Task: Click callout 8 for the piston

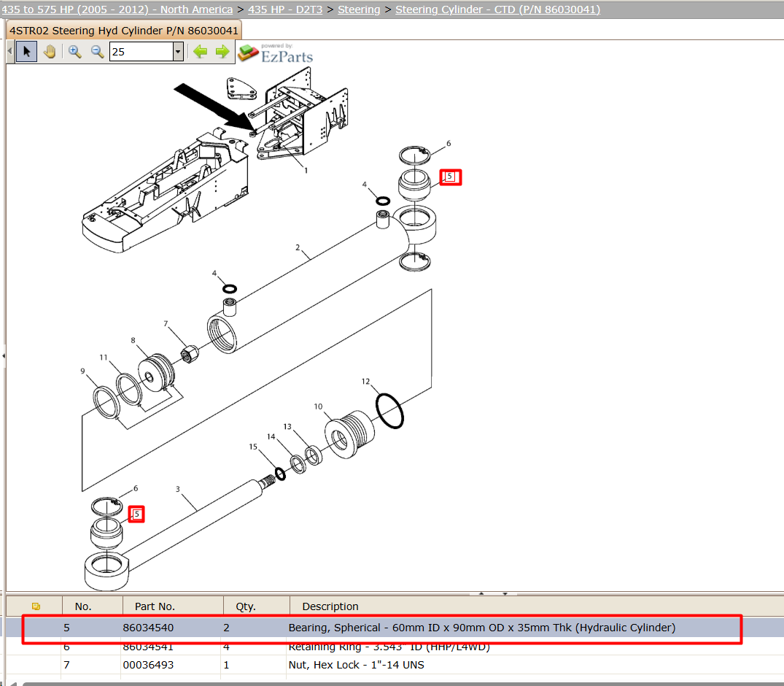Action: (x=133, y=340)
